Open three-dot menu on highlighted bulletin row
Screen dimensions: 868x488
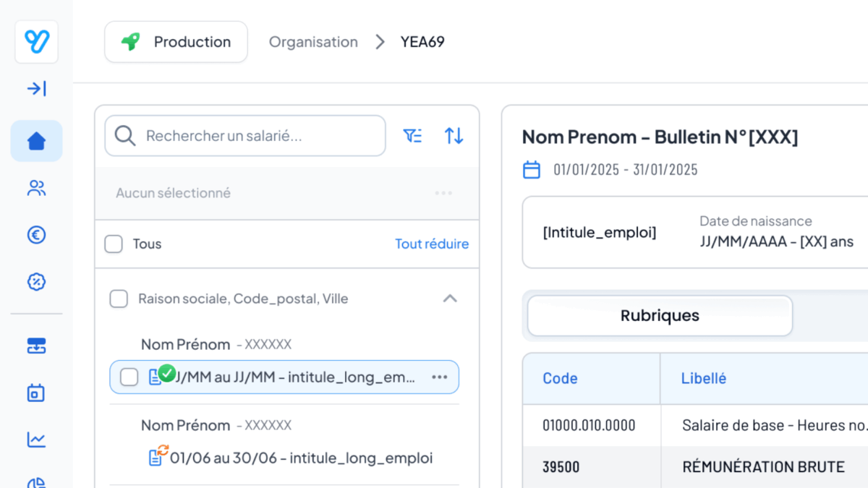439,377
